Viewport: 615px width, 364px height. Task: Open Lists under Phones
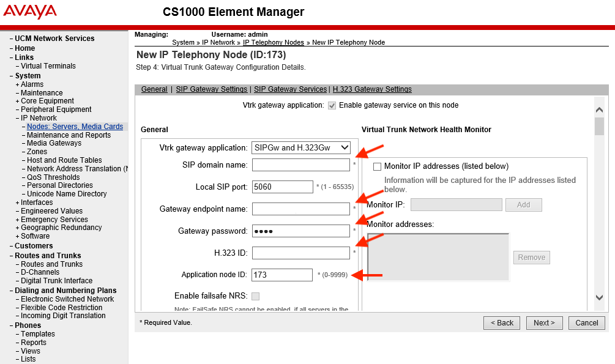coord(28,359)
